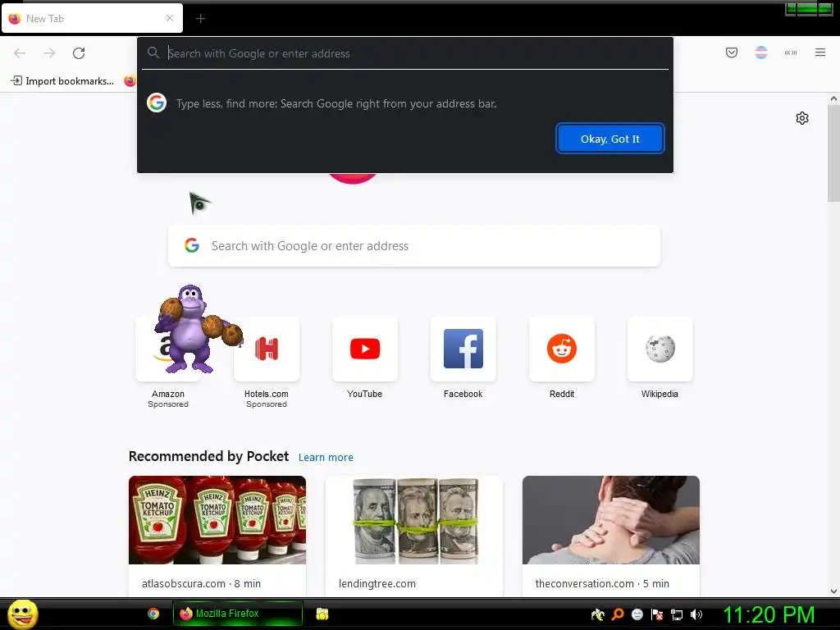Click the Mozilla Firefox taskbar button
This screenshot has height=630, width=840.
[x=237, y=614]
